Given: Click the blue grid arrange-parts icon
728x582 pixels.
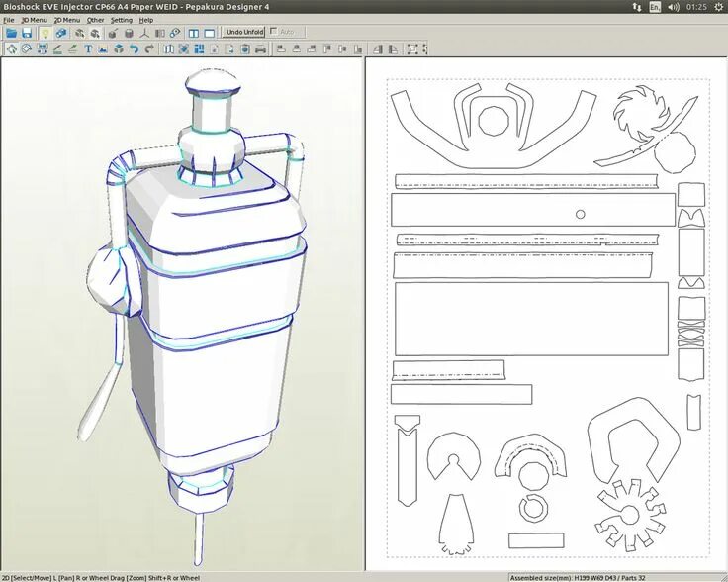Looking at the screenshot, I should point(199,48).
